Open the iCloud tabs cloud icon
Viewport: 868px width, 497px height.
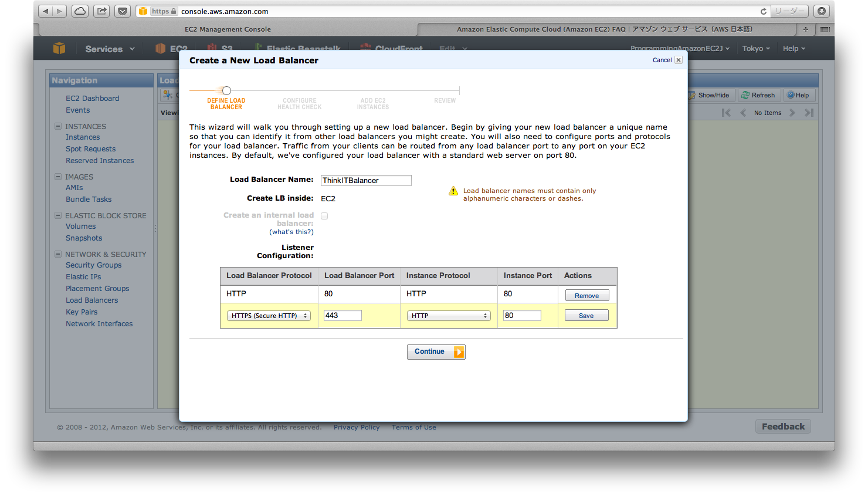80,11
